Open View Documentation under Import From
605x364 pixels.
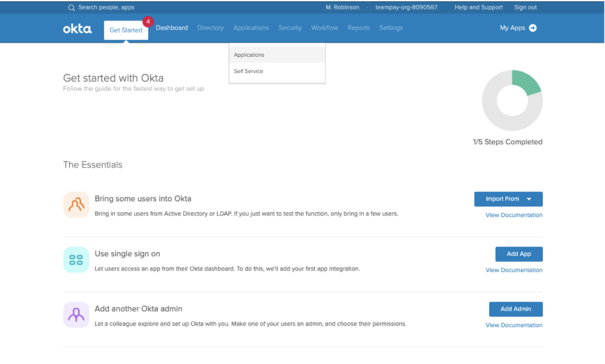coord(514,215)
